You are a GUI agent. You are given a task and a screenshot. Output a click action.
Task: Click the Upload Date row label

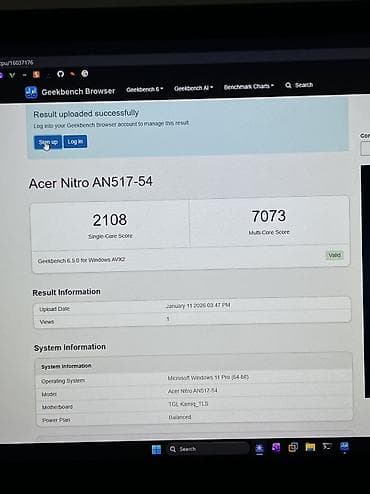[54, 309]
